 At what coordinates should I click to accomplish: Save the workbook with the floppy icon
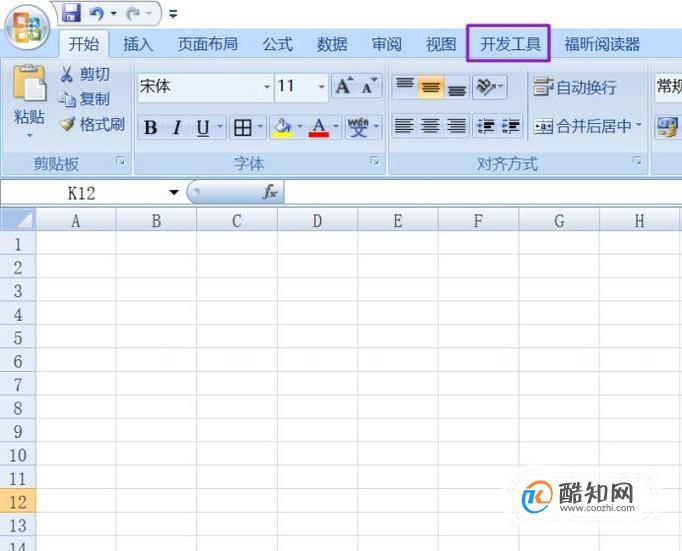pos(71,13)
